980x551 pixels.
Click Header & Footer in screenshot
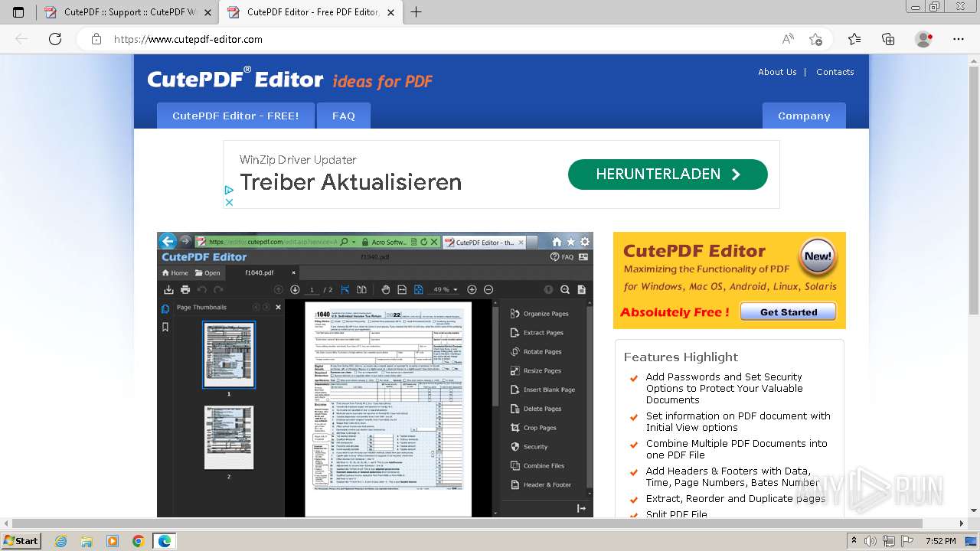click(x=541, y=484)
